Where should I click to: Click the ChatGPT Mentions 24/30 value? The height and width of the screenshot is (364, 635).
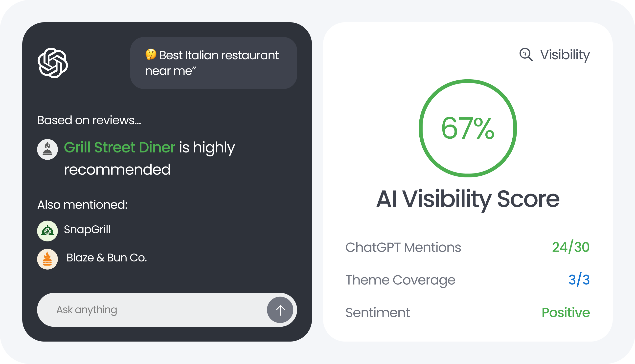[570, 247]
